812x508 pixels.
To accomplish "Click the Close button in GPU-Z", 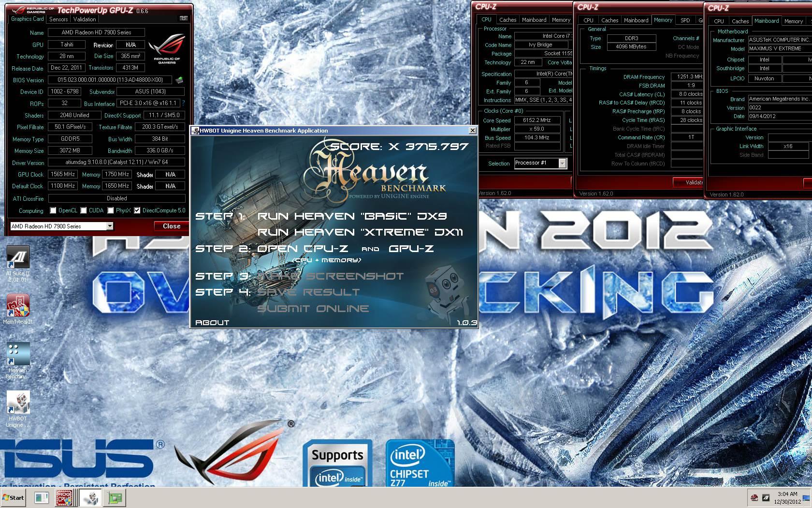I will tap(172, 226).
